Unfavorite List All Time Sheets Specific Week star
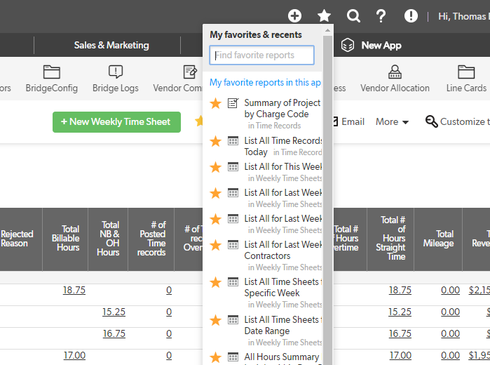The height and width of the screenshot is (365, 490). [216, 282]
